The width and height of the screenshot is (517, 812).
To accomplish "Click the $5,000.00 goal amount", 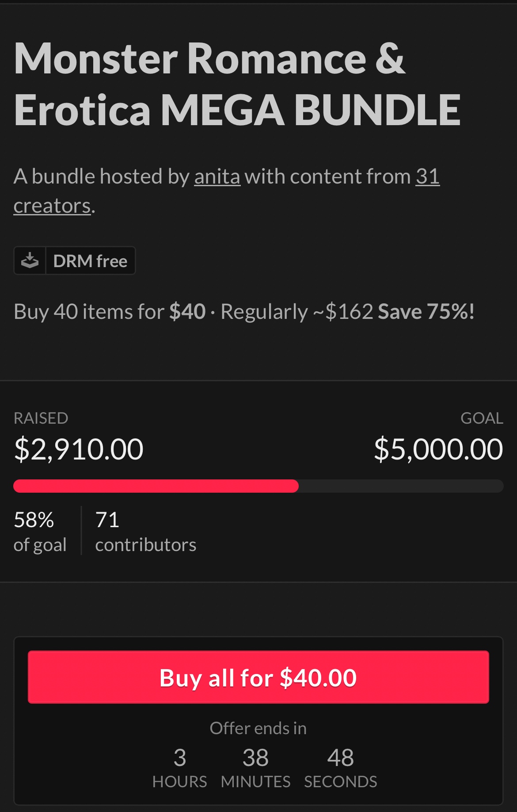I will [x=438, y=449].
